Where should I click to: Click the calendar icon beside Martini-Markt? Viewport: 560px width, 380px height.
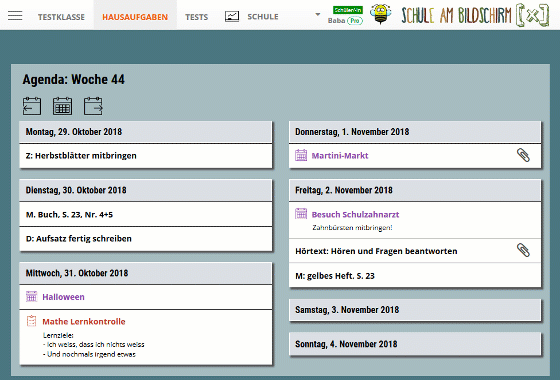[301, 155]
